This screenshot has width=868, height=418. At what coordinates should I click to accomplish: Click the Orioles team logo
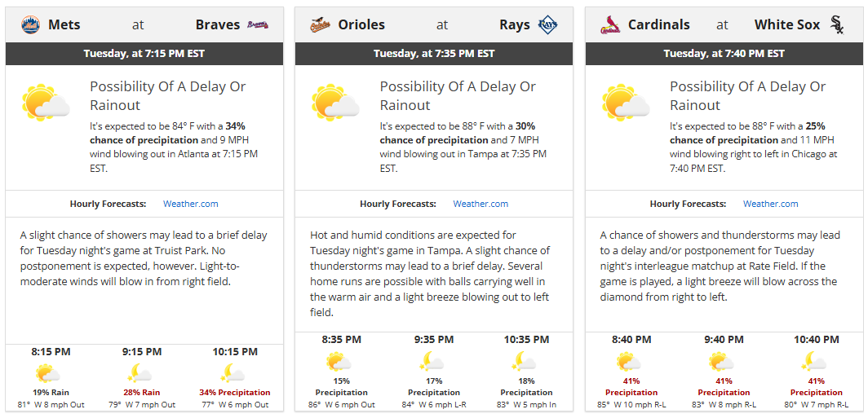[x=321, y=25]
